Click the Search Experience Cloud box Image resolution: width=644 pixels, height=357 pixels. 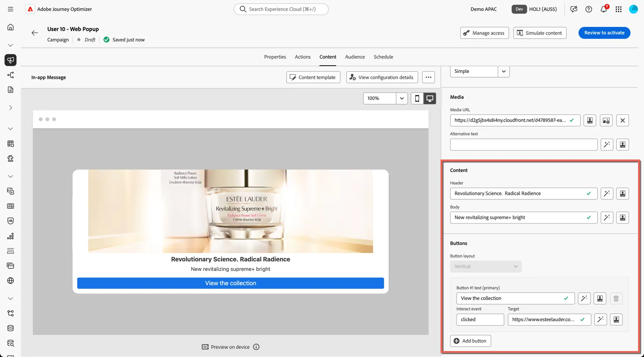tap(281, 9)
